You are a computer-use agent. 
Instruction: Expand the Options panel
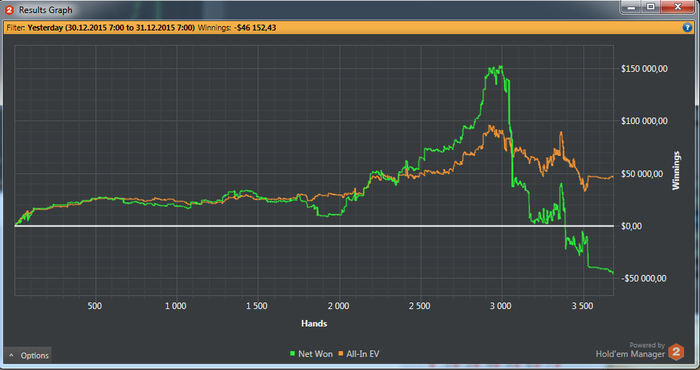point(28,355)
